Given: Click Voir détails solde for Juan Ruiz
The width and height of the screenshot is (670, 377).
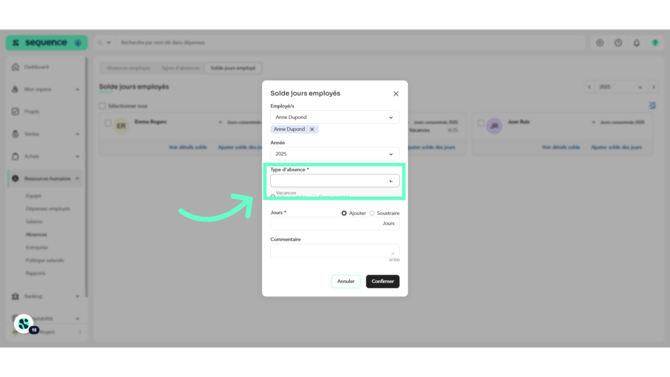Looking at the screenshot, I should click(561, 147).
